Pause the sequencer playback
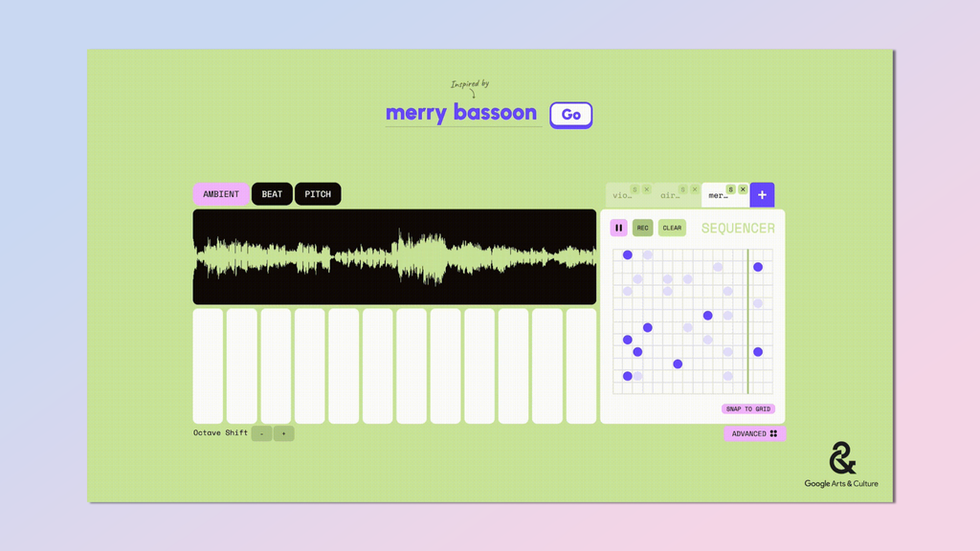980x551 pixels. pyautogui.click(x=620, y=227)
